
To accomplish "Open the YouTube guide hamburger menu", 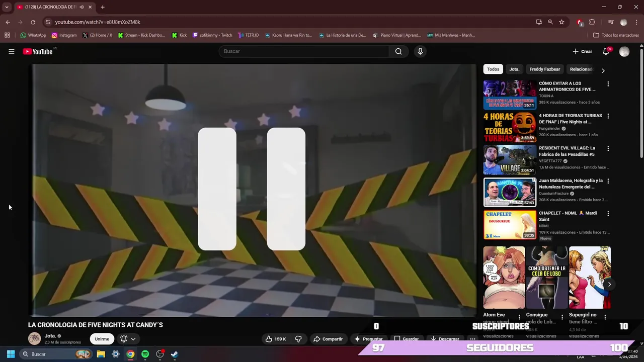I will coord(11,51).
